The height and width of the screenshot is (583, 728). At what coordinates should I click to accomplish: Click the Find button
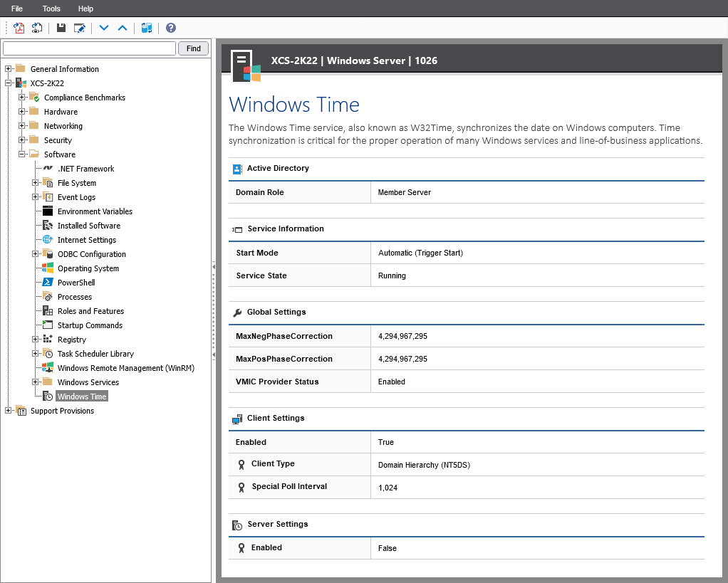coord(194,48)
